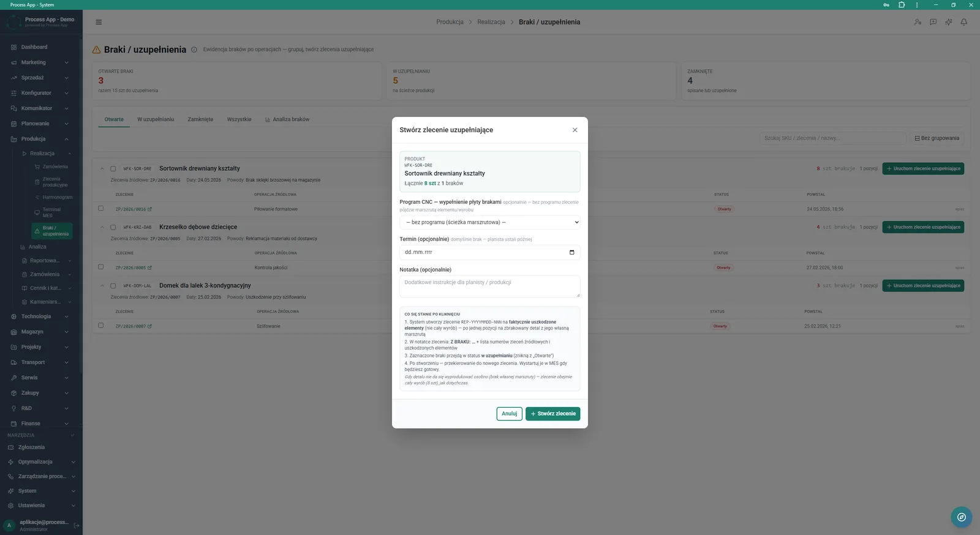980x535 pixels.
Task: Click the Realizacja breadcrumb
Action: click(491, 22)
